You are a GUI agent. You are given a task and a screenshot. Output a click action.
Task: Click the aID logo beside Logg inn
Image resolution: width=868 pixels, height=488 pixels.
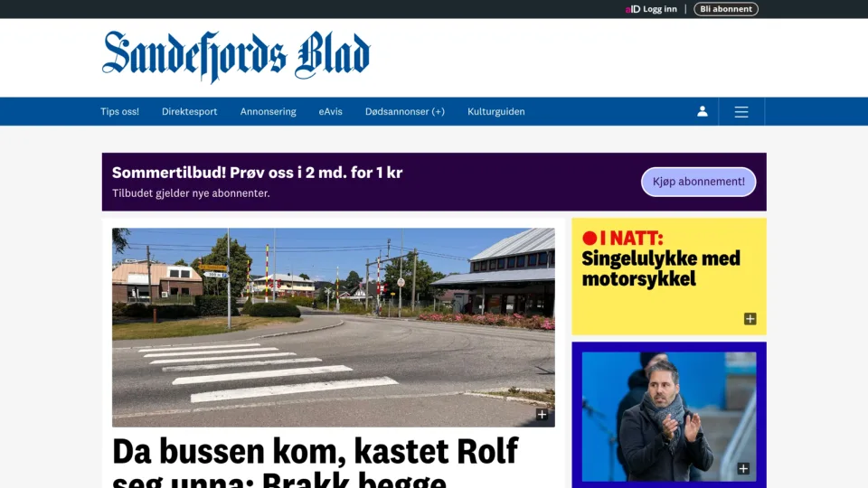click(633, 9)
